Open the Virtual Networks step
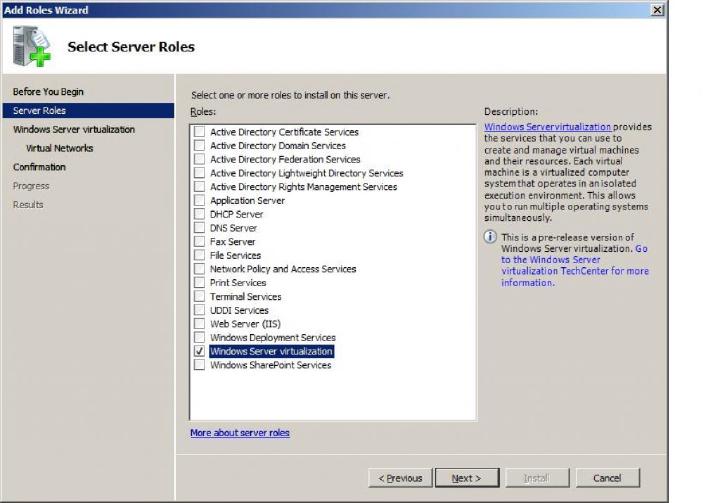720x503 pixels. (60, 148)
